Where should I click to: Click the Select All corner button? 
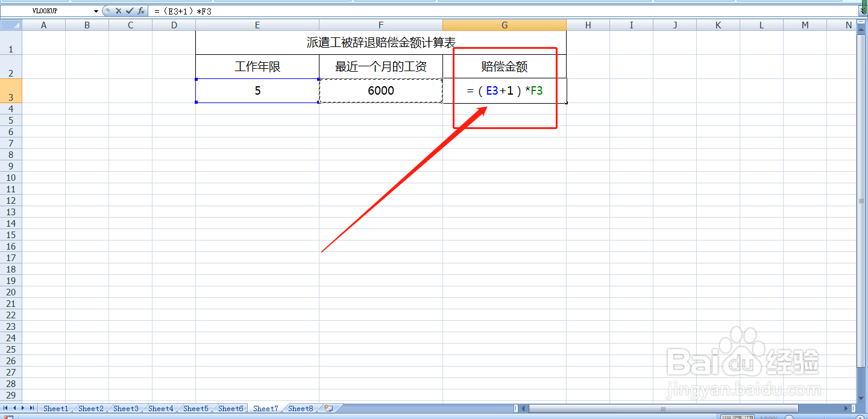pos(11,25)
